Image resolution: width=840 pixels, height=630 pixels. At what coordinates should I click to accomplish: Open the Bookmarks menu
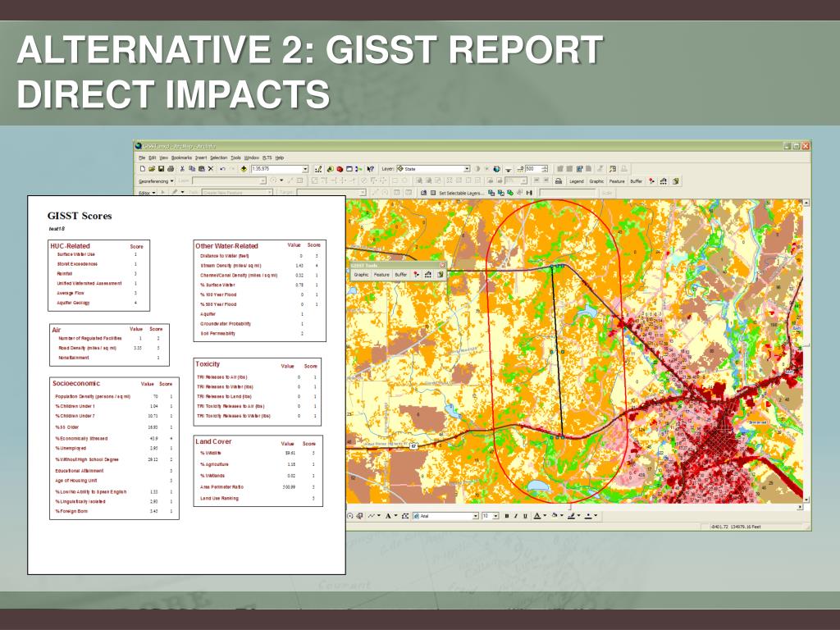pos(181,157)
